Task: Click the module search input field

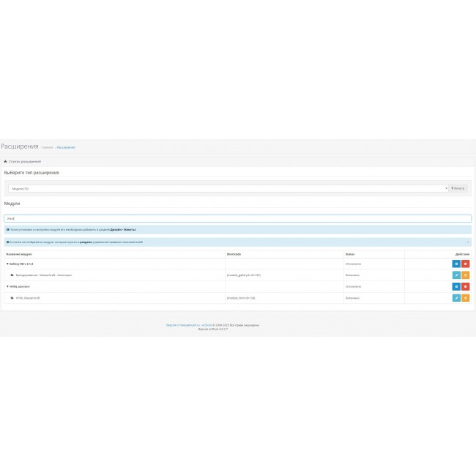Action: [237, 218]
